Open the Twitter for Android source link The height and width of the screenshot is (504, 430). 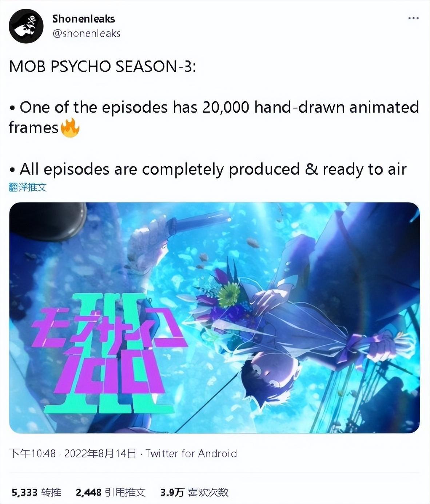[191, 453]
